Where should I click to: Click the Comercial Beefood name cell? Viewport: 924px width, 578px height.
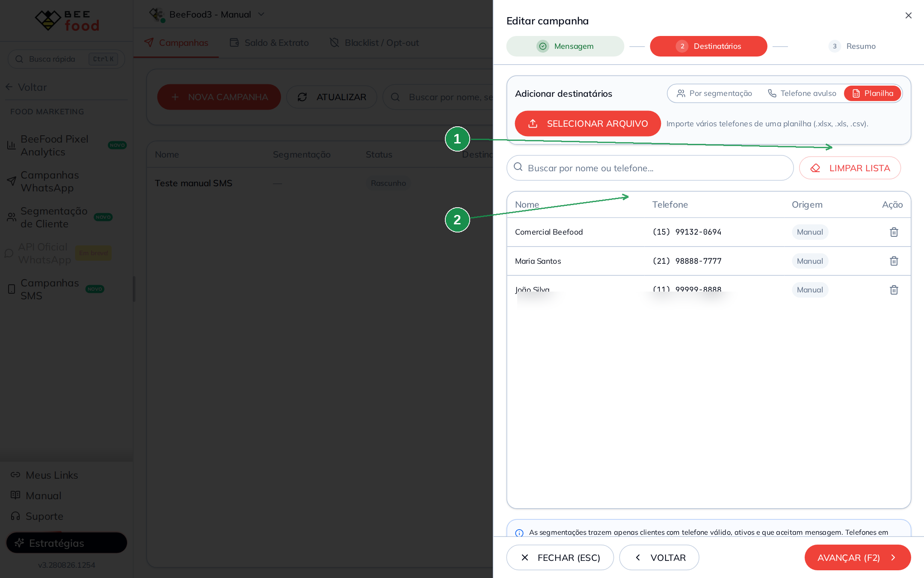click(x=549, y=232)
